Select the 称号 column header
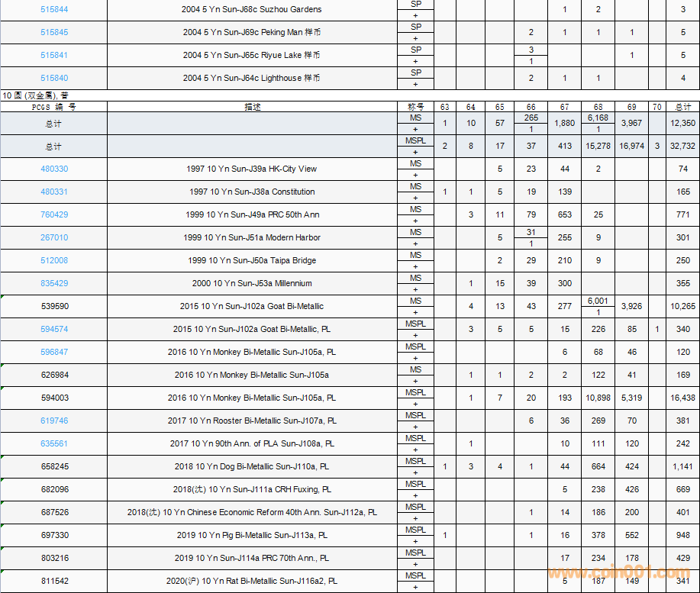 pyautogui.click(x=415, y=107)
